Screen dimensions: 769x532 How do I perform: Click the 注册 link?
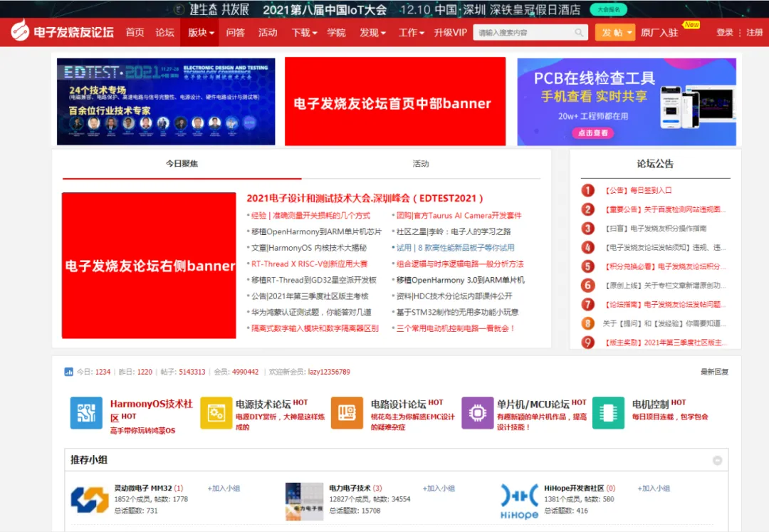(x=754, y=32)
